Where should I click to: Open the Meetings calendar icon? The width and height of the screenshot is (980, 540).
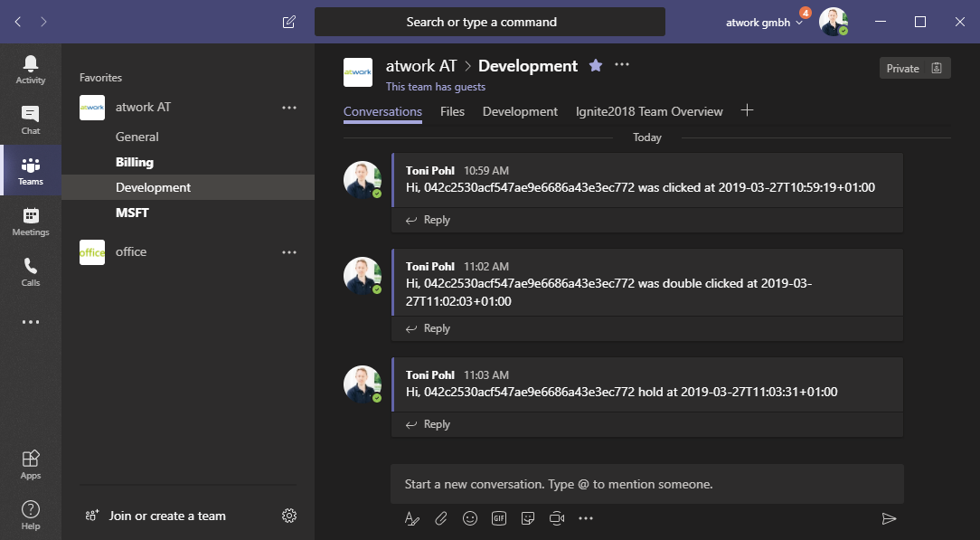[x=31, y=221]
